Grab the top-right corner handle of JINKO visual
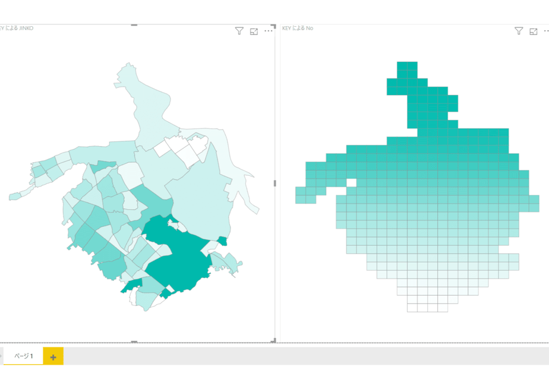549x392 pixels. coord(273,26)
